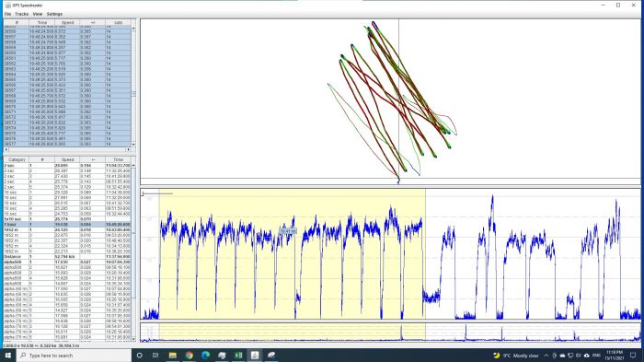644x362 pixels.
Task: Select the highlighted 1 hour result row
Action: point(67,224)
